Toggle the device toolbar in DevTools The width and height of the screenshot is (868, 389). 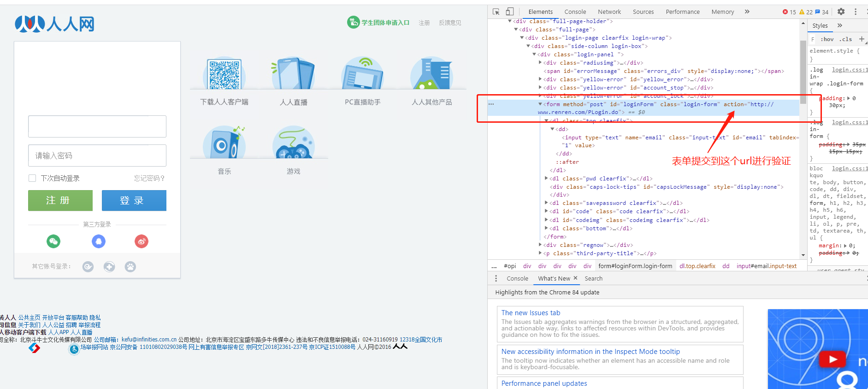510,12
